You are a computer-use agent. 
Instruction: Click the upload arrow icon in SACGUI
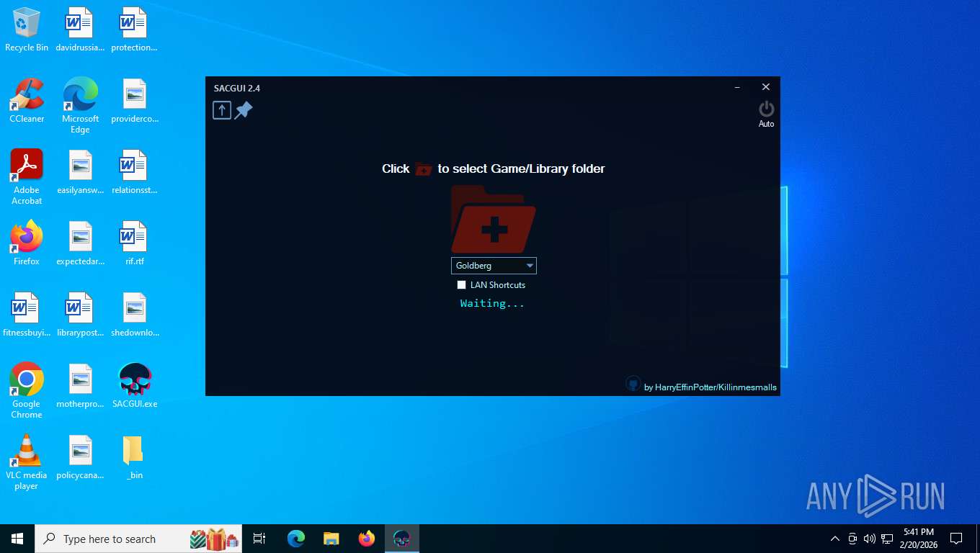tap(222, 110)
